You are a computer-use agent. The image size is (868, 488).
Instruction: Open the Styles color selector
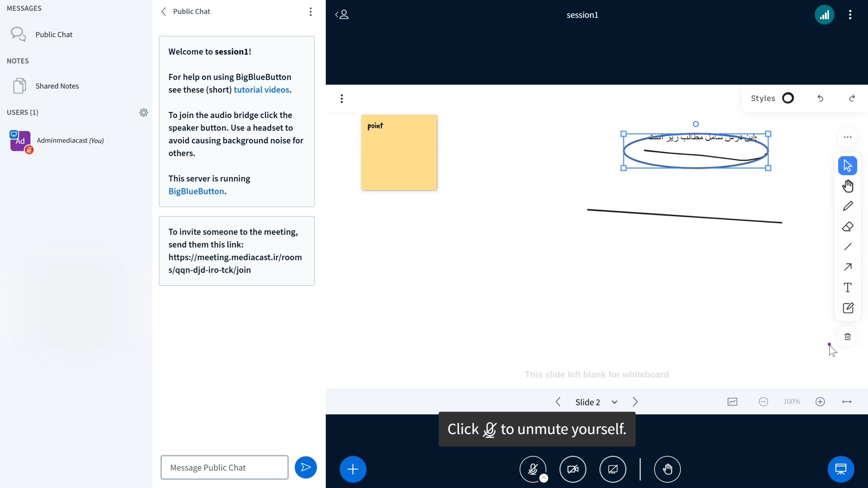(788, 98)
